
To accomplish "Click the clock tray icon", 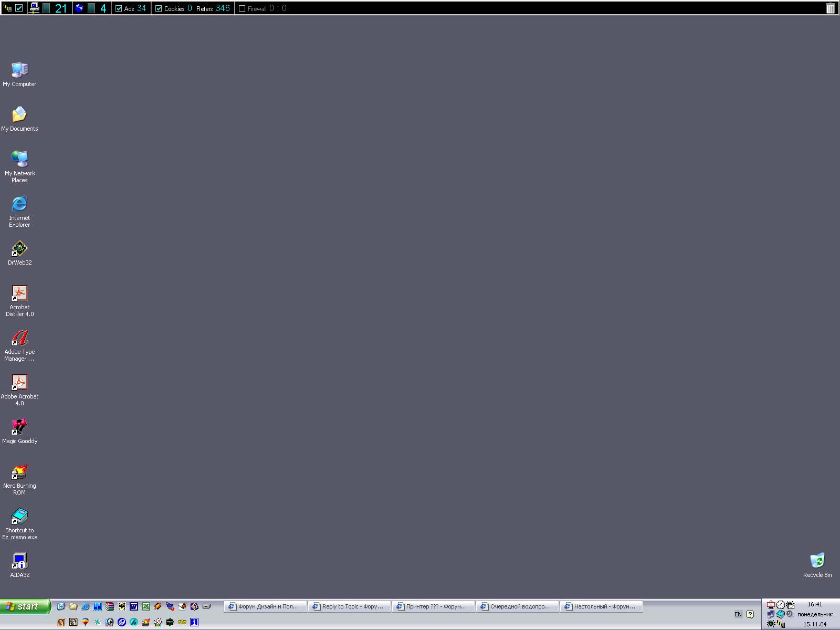I will coord(781,605).
